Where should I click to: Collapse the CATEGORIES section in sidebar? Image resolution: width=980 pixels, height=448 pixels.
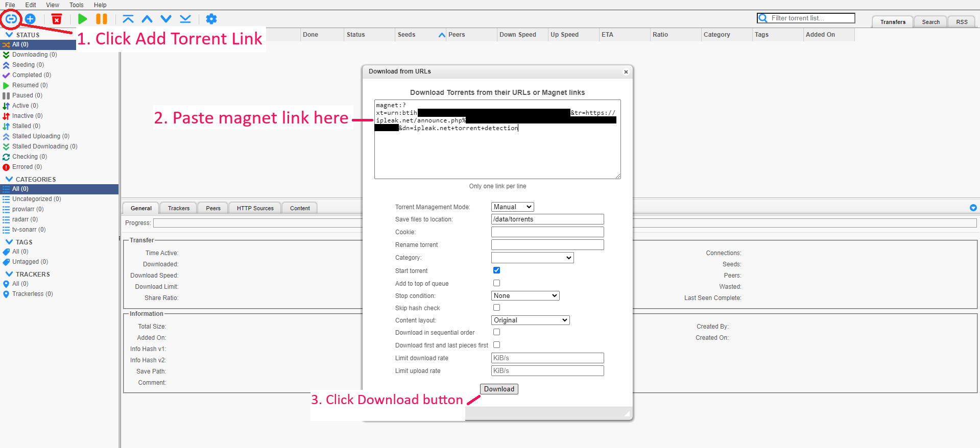[x=9, y=179]
